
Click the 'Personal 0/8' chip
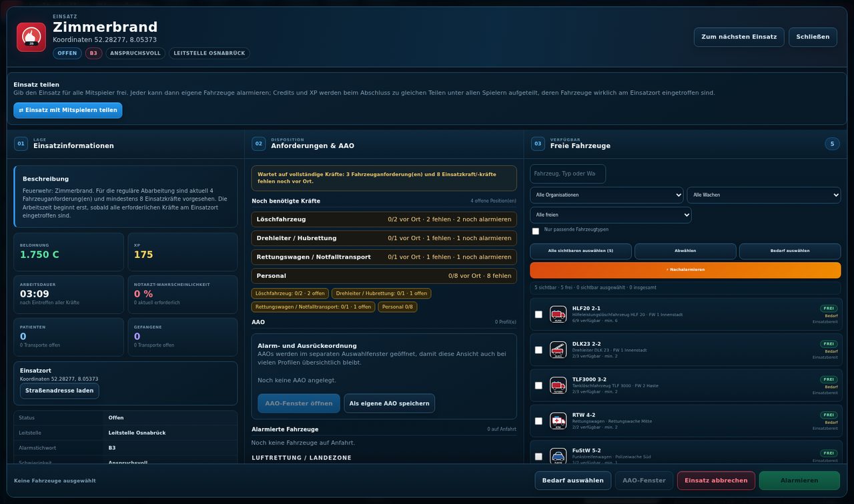tap(397, 307)
